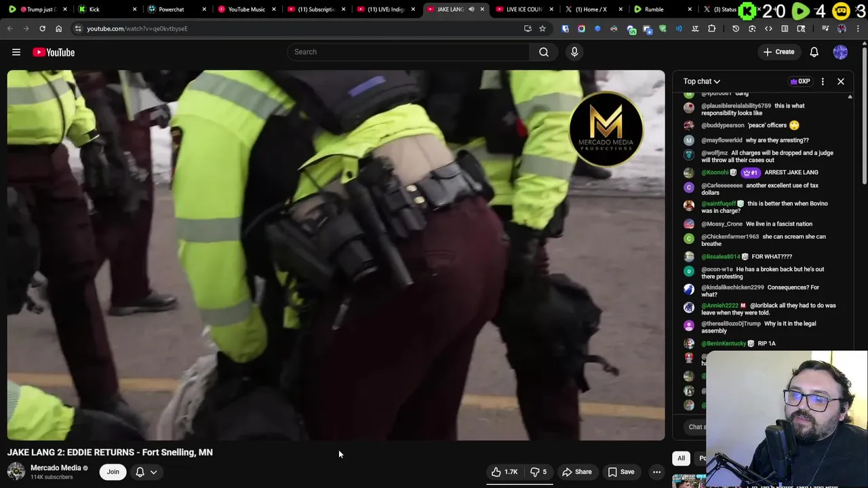Close the Powerchat tab
868x488 pixels.
[x=204, y=9]
